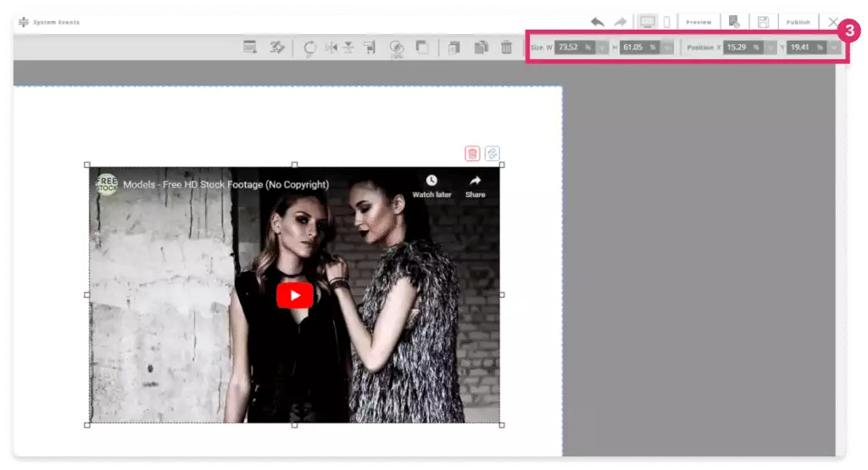Click the Publish button
The width and height of the screenshot is (868, 470).
click(x=798, y=22)
